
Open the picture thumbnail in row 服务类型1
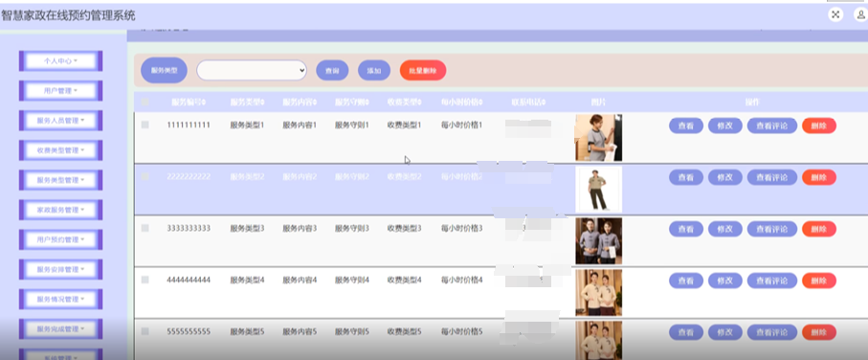point(598,138)
